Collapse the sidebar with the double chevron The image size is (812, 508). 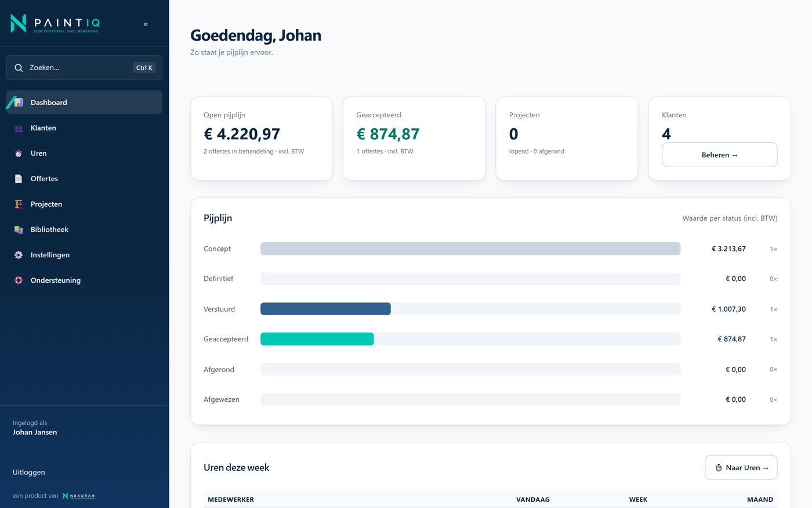pyautogui.click(x=146, y=24)
